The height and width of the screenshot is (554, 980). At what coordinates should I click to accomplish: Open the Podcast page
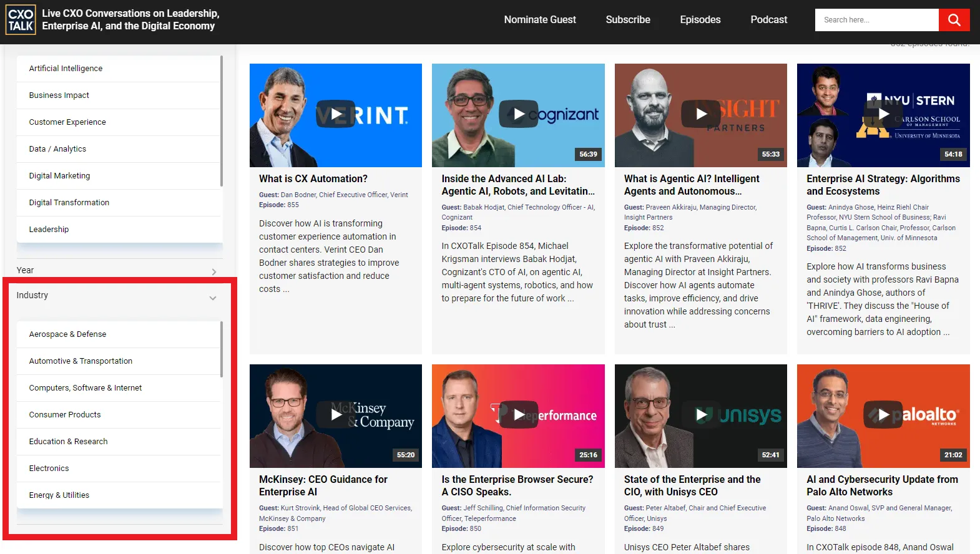coord(769,20)
